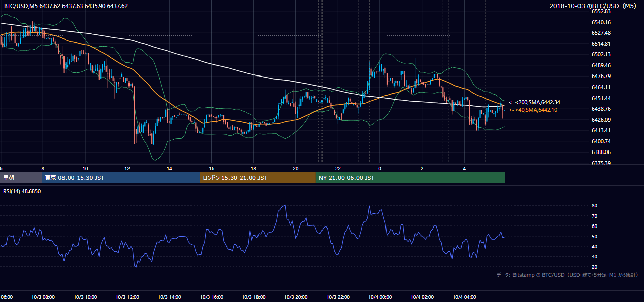
Task: Click hour label 16 under price chart
Action: [x=212, y=169]
